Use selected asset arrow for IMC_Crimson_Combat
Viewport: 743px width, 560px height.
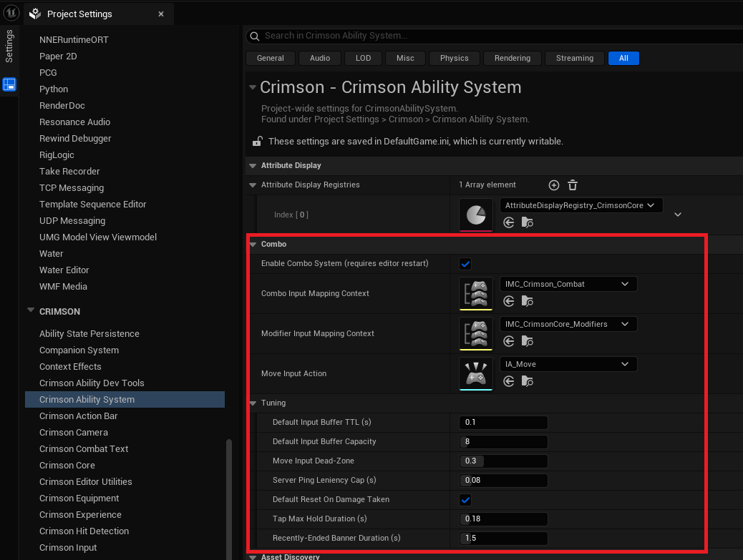[x=508, y=301]
